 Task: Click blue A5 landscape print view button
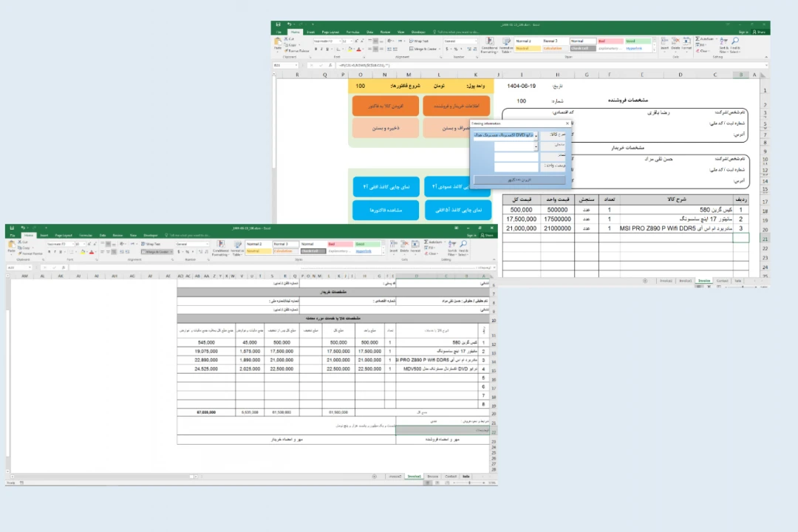point(457,210)
